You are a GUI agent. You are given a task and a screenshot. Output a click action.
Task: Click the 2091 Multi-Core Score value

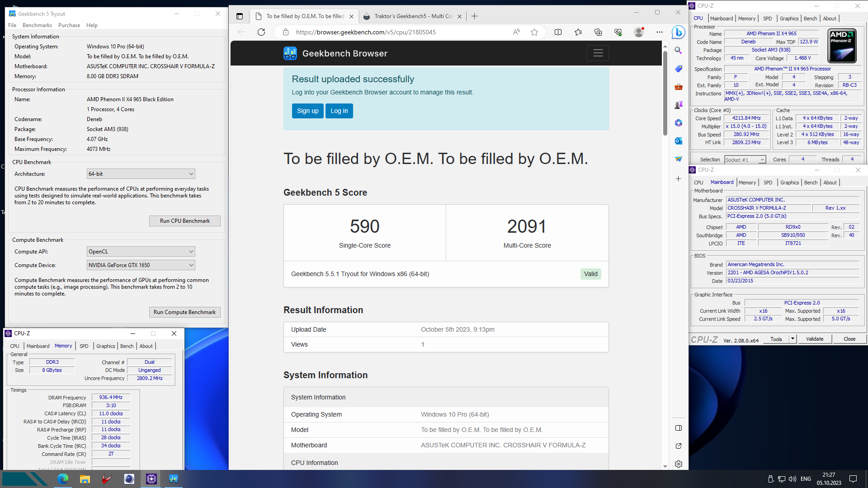(x=527, y=226)
